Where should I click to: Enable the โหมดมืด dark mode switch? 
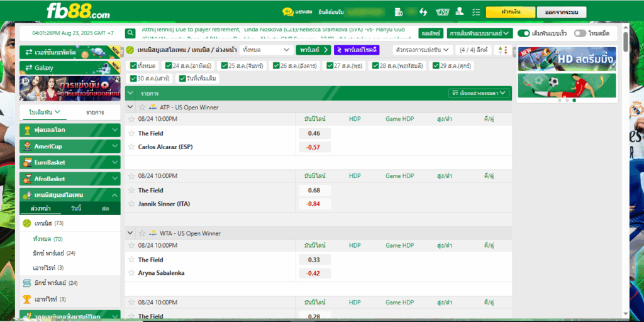[x=580, y=33]
